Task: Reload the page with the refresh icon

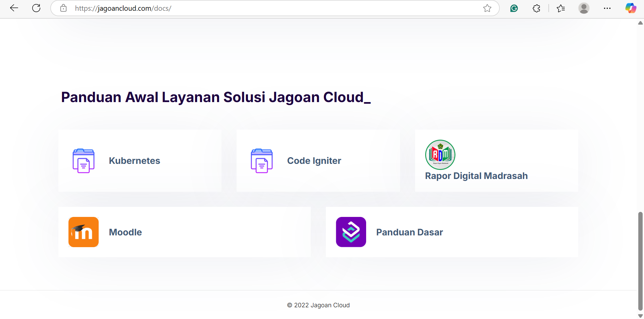Action: [x=36, y=8]
